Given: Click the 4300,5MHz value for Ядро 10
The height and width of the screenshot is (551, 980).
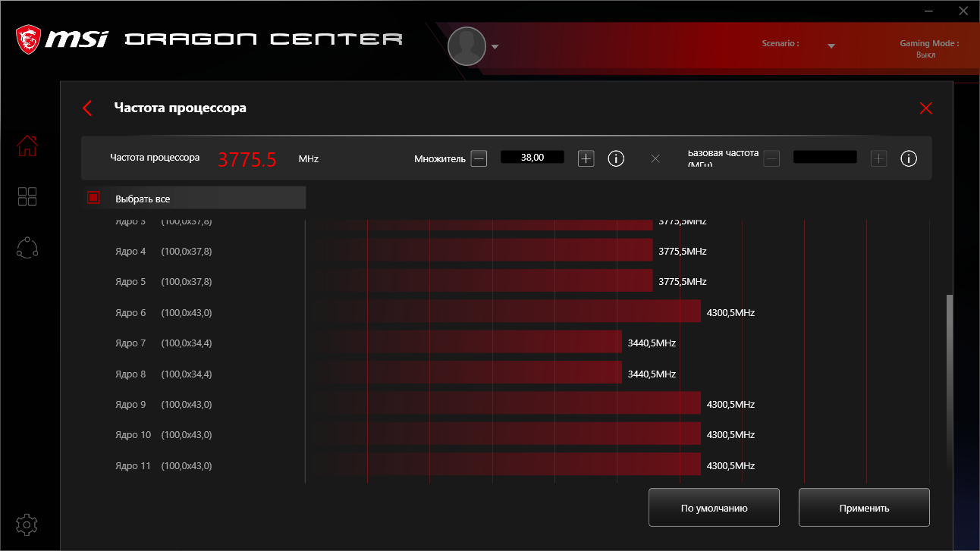Looking at the screenshot, I should [730, 435].
